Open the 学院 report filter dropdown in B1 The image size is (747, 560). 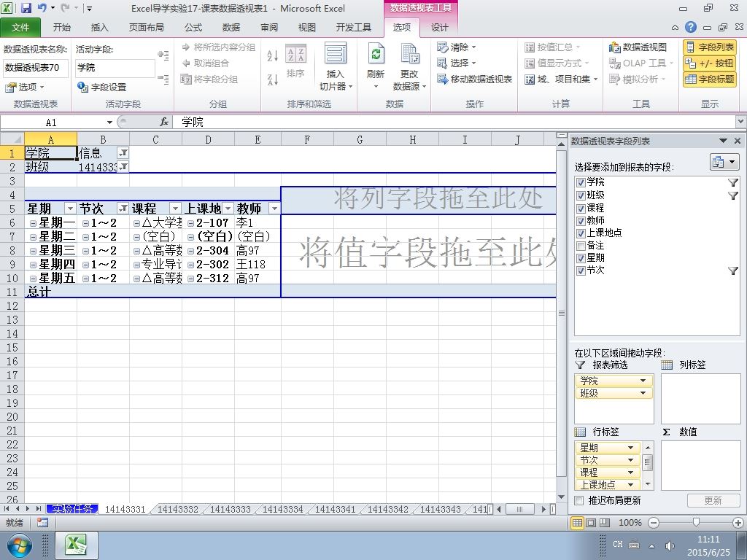123,153
